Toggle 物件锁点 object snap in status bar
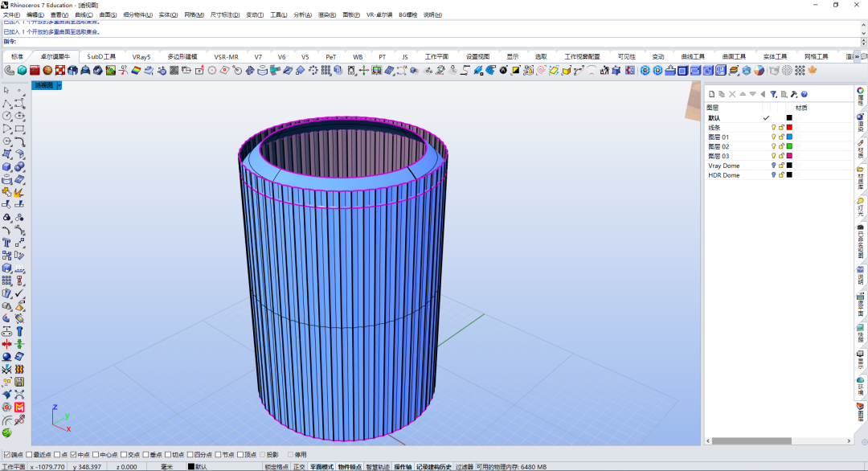 pyautogui.click(x=350, y=467)
